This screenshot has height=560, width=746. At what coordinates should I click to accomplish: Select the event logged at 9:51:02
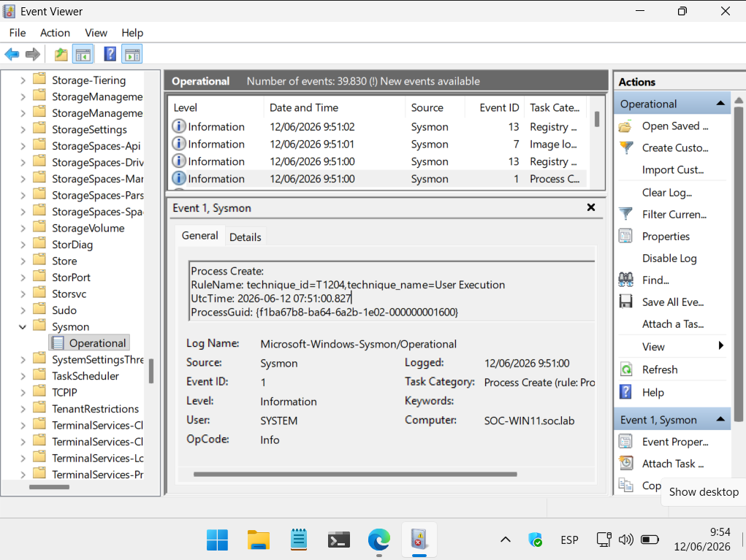pyautogui.click(x=378, y=127)
